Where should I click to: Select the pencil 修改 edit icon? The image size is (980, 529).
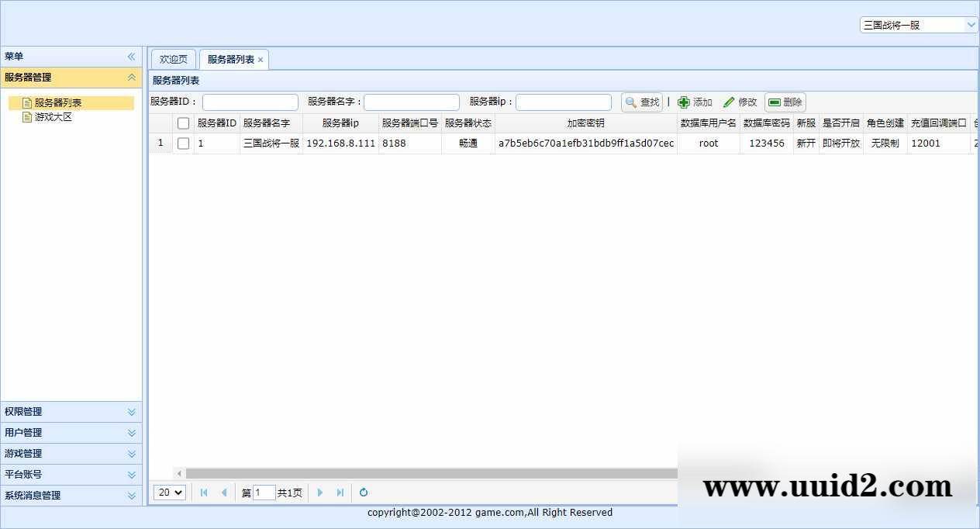click(729, 102)
